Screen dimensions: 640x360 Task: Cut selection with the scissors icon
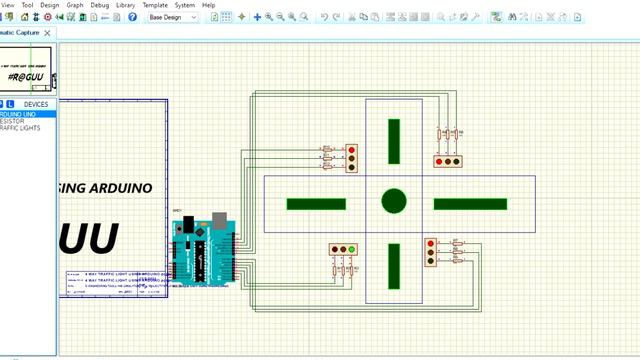pyautogui.click(x=351, y=17)
